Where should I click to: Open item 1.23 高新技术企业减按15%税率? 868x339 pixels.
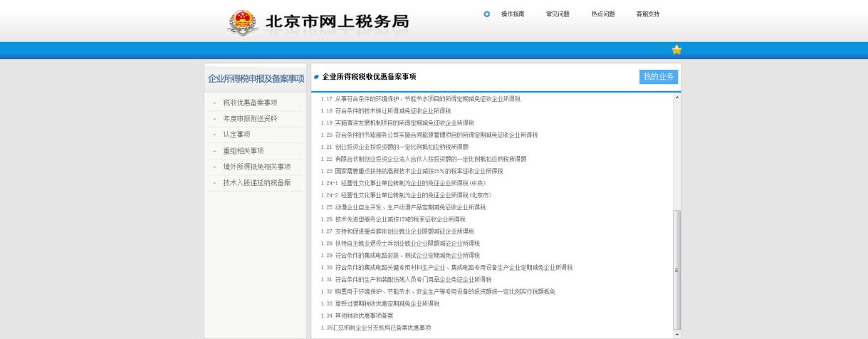[x=412, y=171]
